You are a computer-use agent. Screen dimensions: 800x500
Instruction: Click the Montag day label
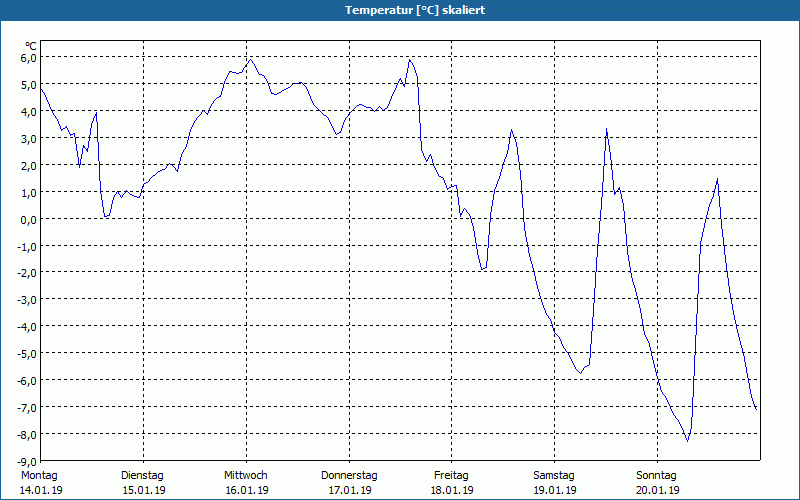click(39, 476)
